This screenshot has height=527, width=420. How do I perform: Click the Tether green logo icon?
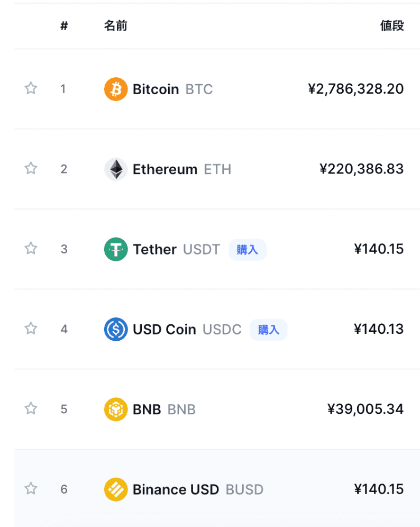click(x=116, y=249)
